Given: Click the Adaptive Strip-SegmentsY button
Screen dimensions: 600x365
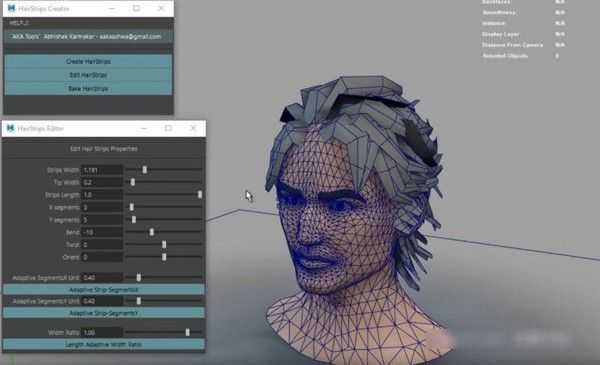Looking at the screenshot, I should [x=104, y=313].
